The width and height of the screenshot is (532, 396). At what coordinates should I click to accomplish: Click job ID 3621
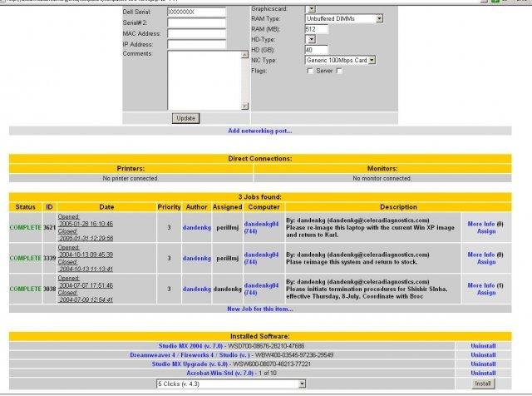50,228
